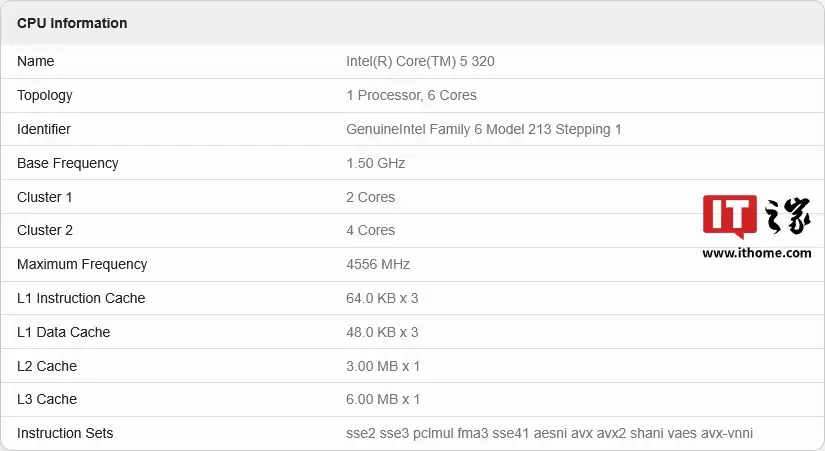
Task: Click the CPU Information header
Action: [72, 23]
